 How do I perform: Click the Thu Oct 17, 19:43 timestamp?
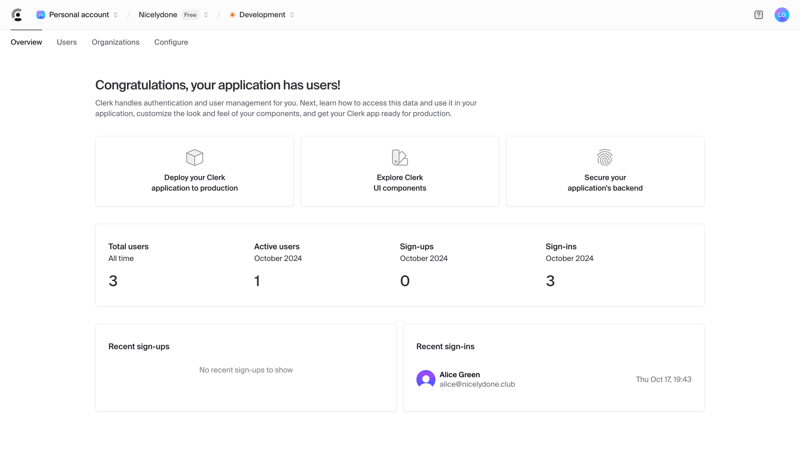click(x=663, y=379)
